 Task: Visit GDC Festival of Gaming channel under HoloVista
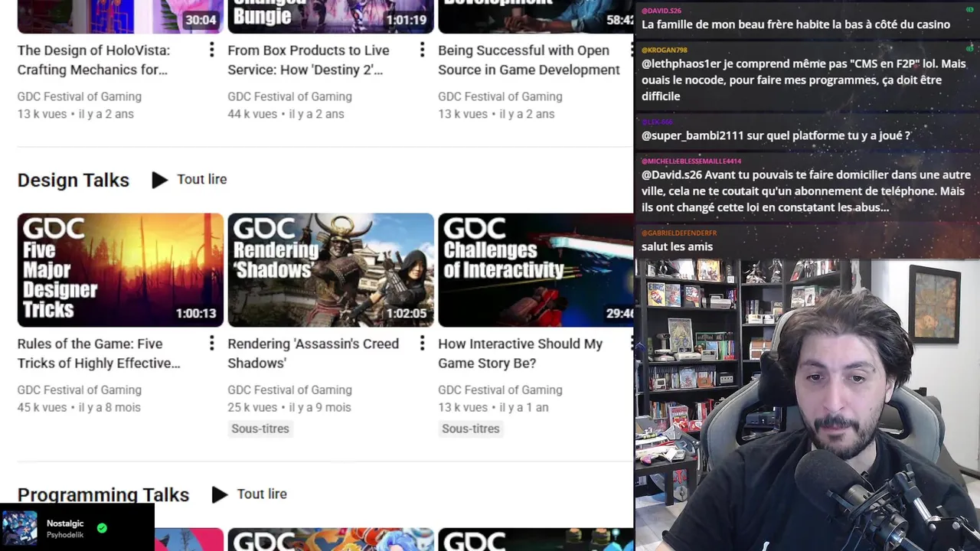[80, 96]
